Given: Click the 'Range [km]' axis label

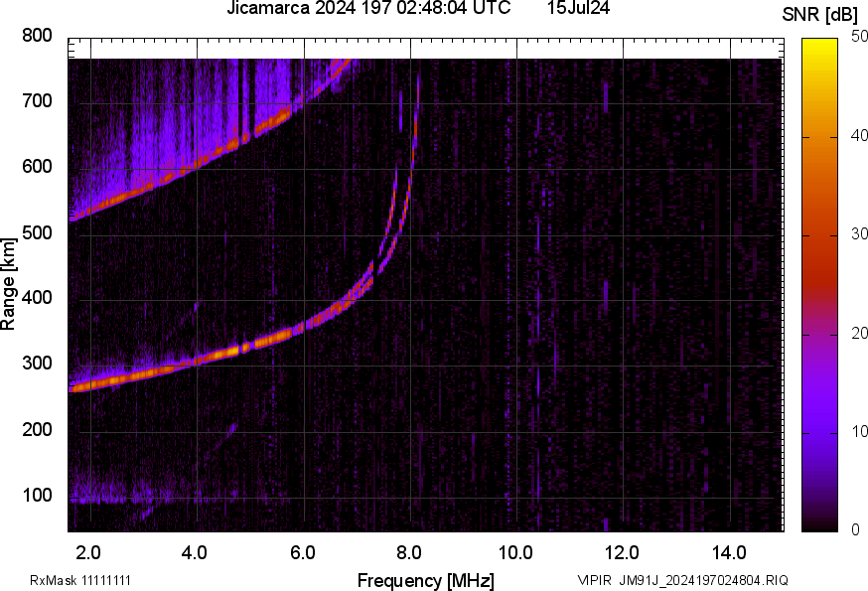Looking at the screenshot, I should [x=8, y=285].
